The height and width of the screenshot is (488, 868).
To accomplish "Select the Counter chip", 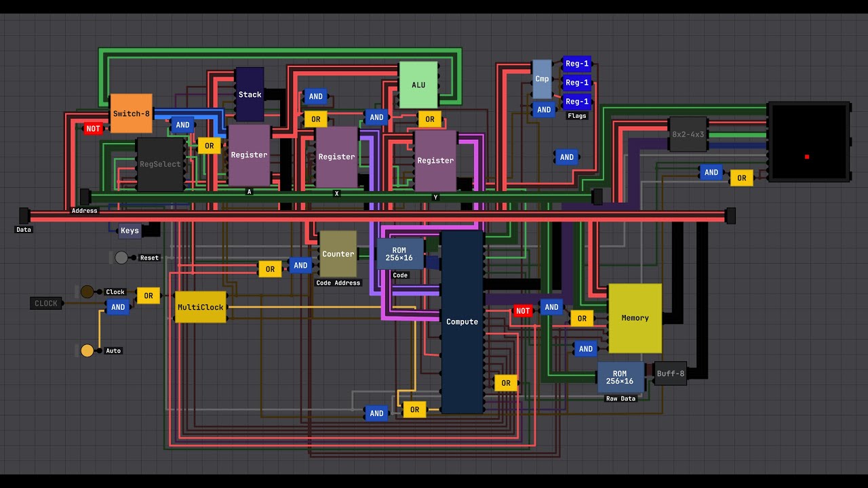I will pyautogui.click(x=338, y=254).
